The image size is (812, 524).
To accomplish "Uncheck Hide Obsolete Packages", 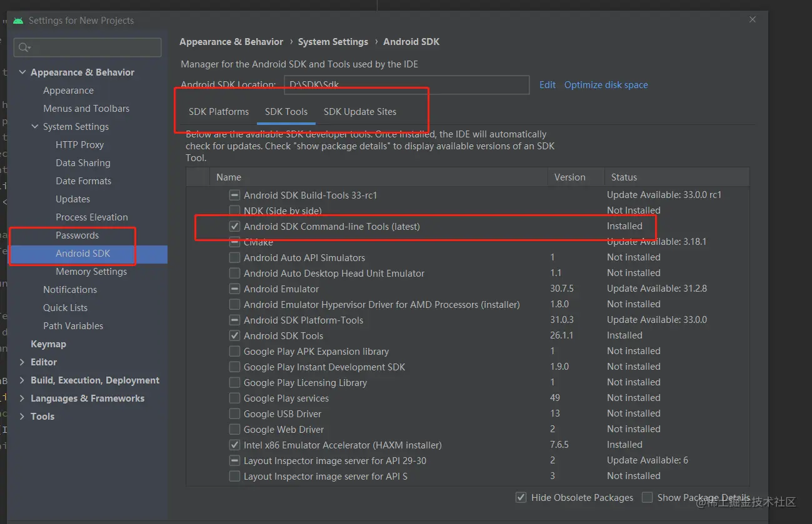I will [x=521, y=497].
